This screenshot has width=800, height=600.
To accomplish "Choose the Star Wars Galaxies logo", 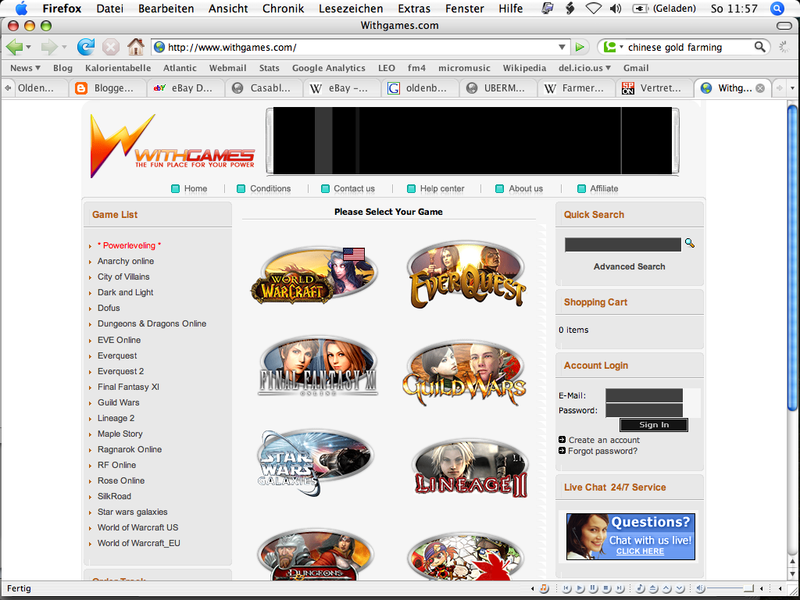I will [x=316, y=463].
